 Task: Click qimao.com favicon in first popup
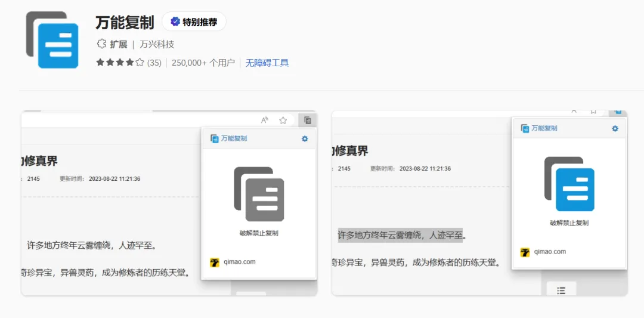pos(215,262)
